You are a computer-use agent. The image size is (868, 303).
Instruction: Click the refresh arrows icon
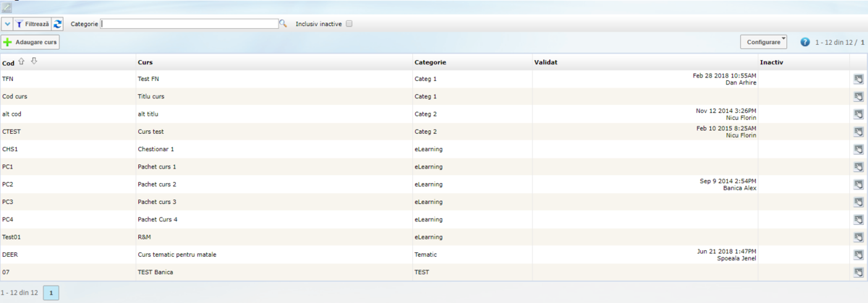click(x=58, y=24)
